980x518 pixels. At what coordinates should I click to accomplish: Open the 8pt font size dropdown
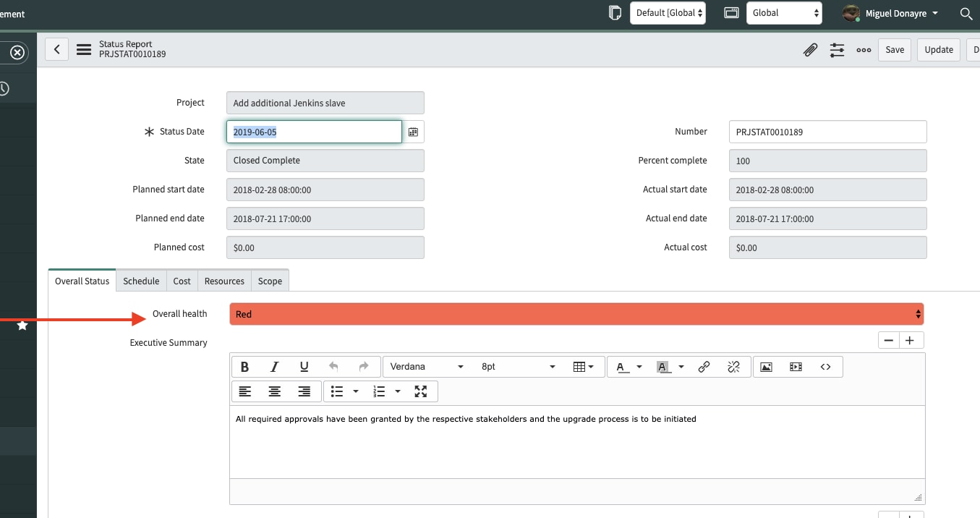coord(518,367)
